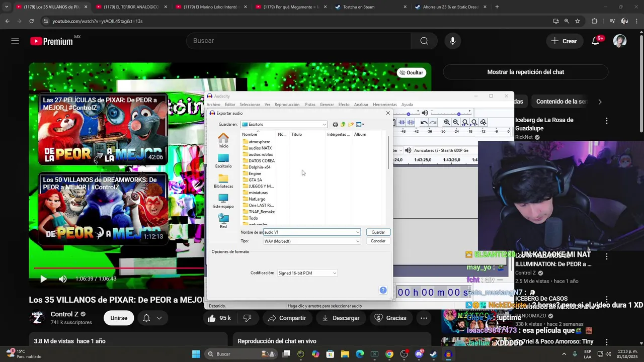Bookmark this page with the star icon

coord(578,21)
